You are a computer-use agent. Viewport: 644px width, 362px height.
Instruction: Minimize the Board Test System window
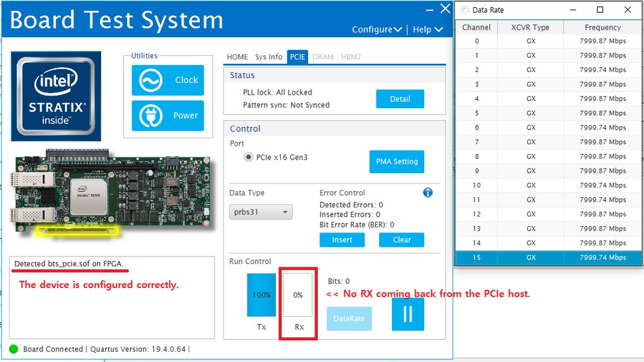pos(429,10)
